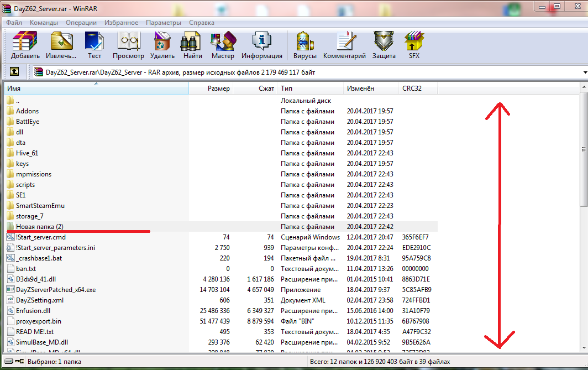This screenshot has height=370, width=588.
Task: Run the Тест (Test) archive tool
Action: 95,45
